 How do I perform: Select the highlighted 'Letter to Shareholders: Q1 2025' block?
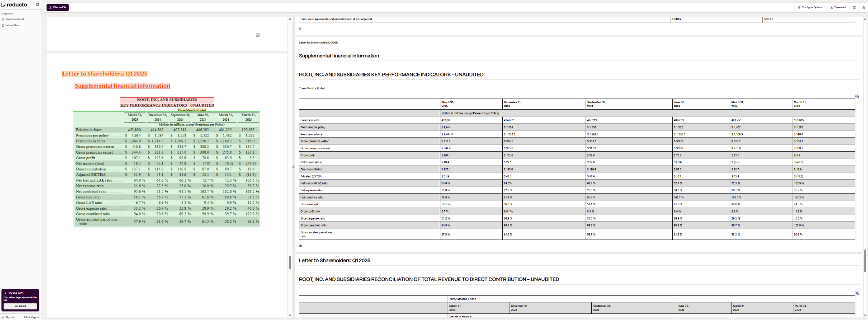[105, 74]
